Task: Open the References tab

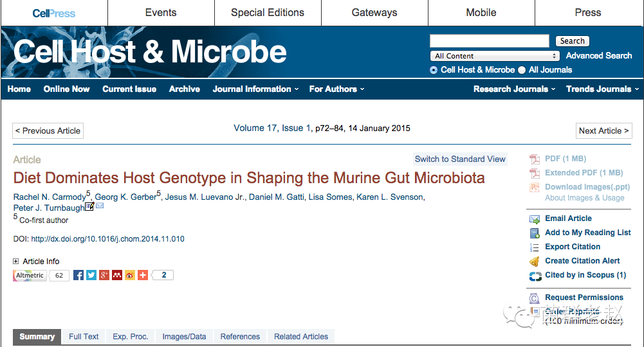Action: tap(240, 337)
